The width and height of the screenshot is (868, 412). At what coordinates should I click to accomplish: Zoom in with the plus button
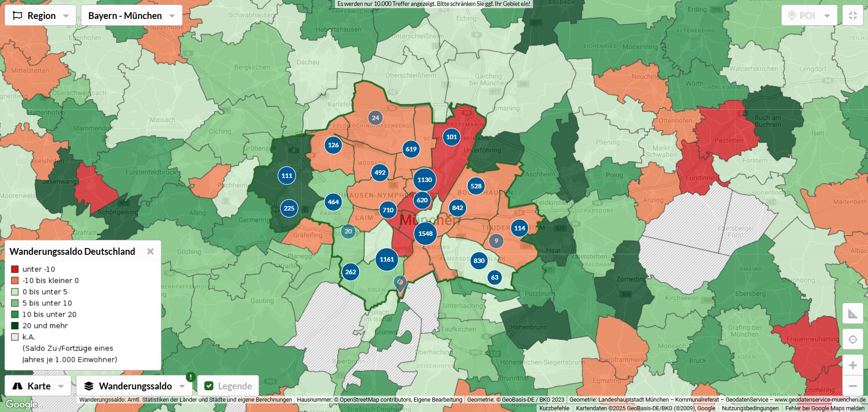pyautogui.click(x=853, y=365)
